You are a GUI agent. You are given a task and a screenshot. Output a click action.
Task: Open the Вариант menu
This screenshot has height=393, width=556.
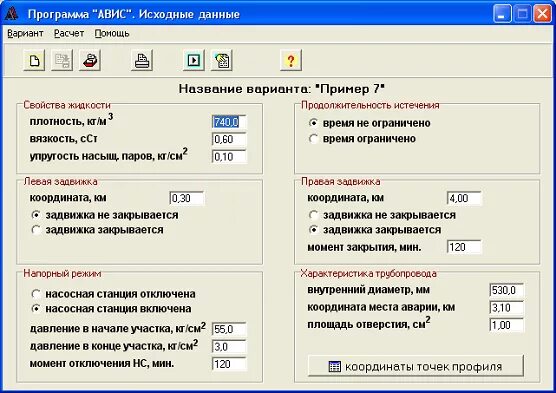click(x=25, y=33)
